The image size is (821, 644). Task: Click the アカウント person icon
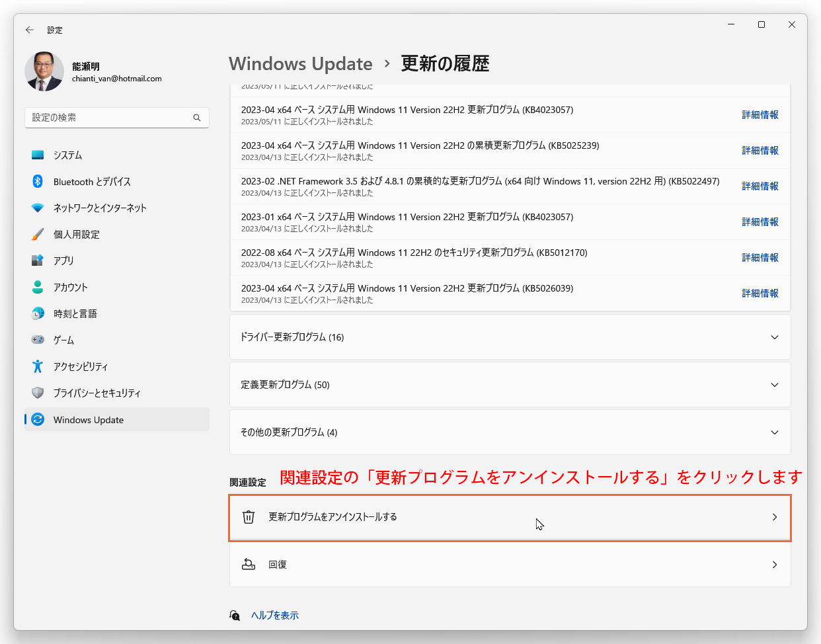coord(38,287)
